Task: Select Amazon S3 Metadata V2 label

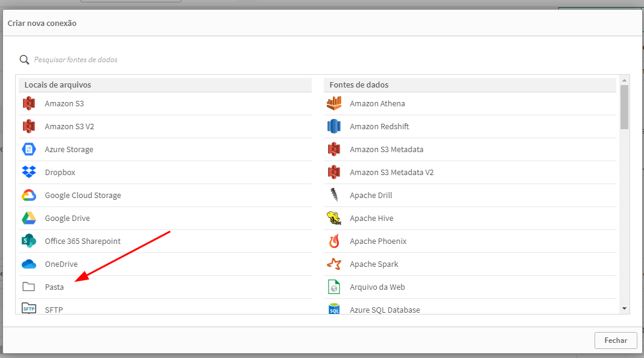Action: (x=392, y=173)
